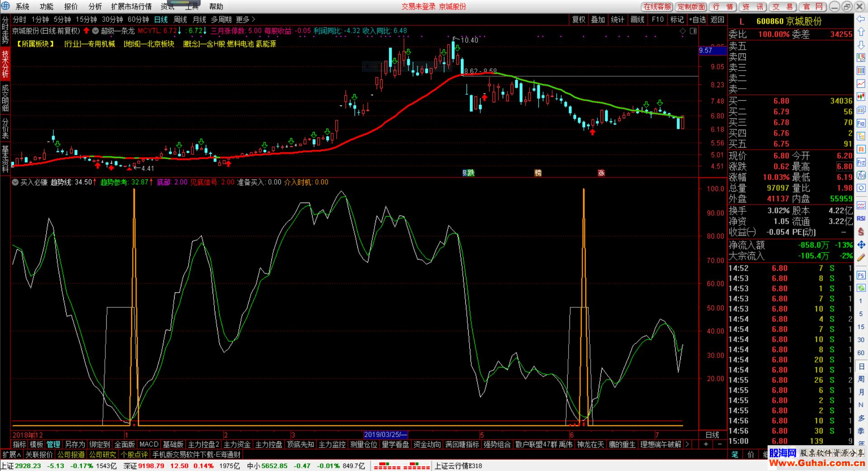
Task: Switch to 30分钟 timeframe
Action: click(112, 19)
